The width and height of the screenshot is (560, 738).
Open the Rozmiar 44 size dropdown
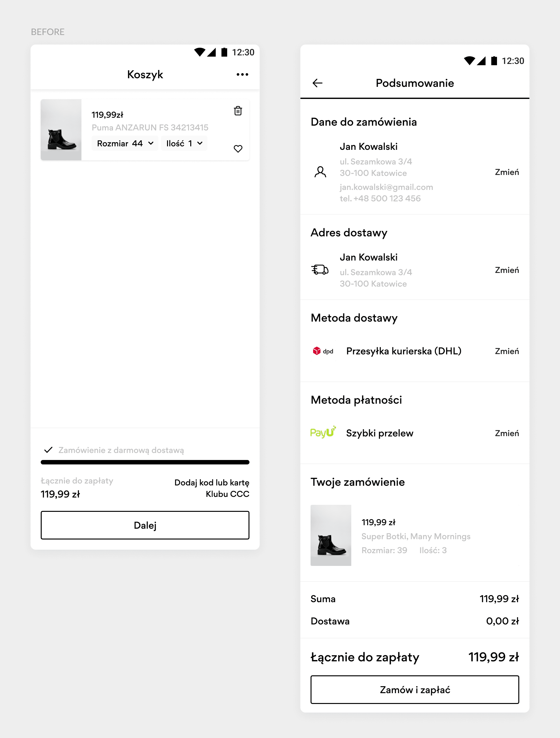125,143
